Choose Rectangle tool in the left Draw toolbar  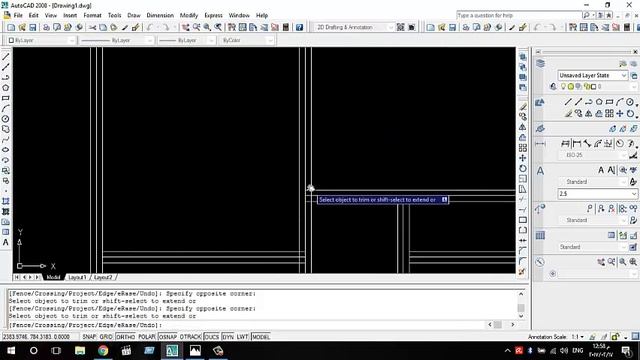pyautogui.click(x=6, y=98)
